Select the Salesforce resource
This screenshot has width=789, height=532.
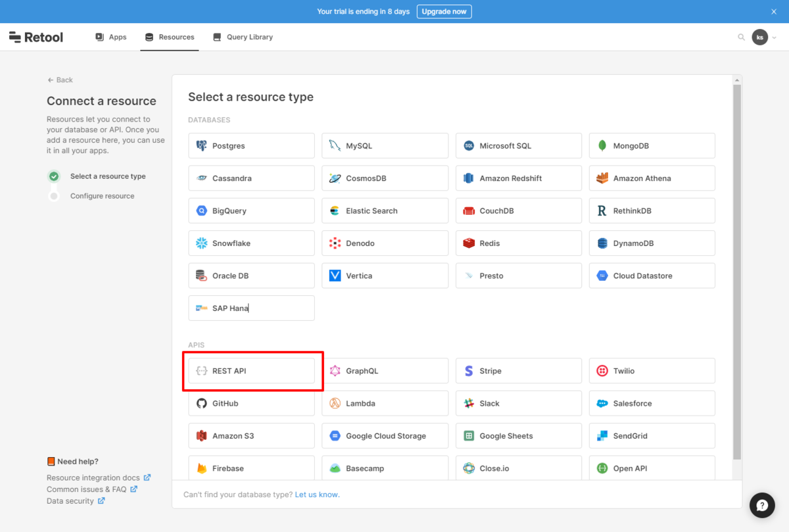tap(652, 404)
